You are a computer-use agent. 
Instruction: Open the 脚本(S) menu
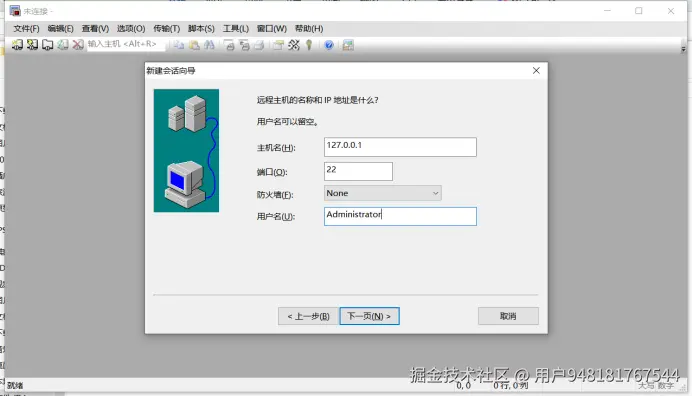click(x=201, y=29)
